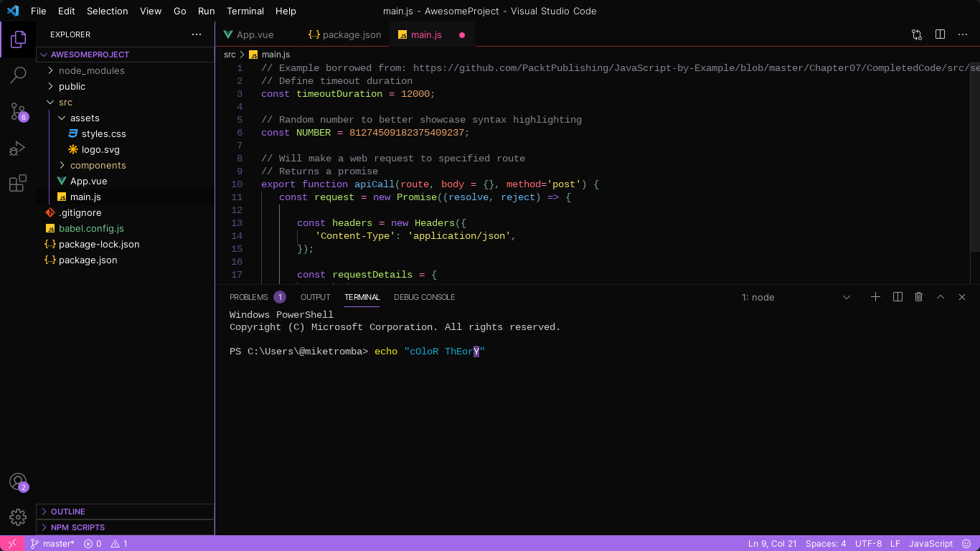The width and height of the screenshot is (980, 551).
Task: Open the Edit menu
Action: (x=67, y=11)
